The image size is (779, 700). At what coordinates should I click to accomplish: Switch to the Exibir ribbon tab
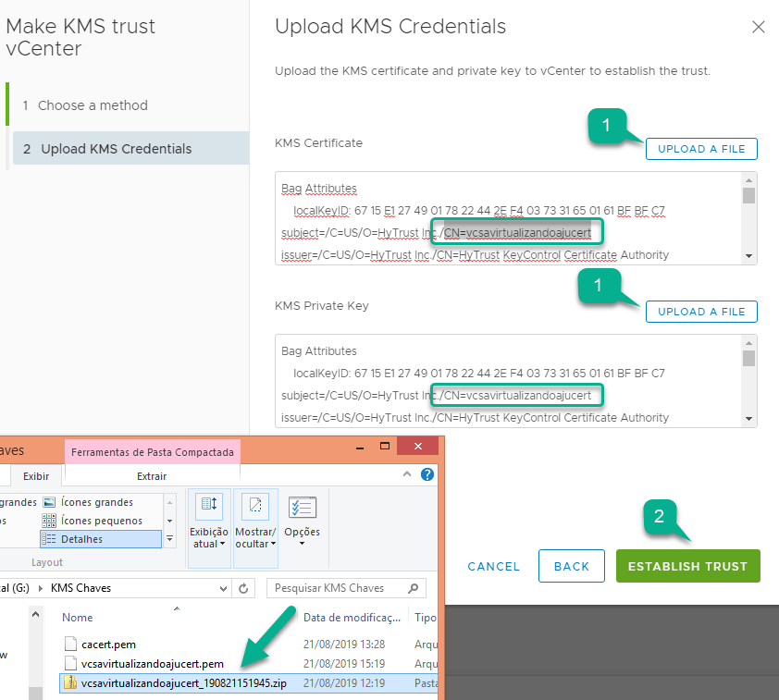point(35,476)
